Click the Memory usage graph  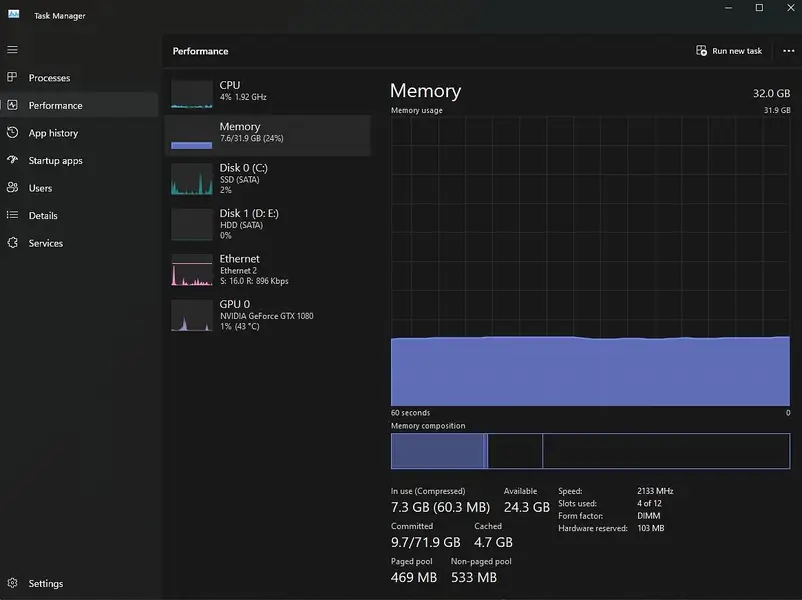pos(590,261)
